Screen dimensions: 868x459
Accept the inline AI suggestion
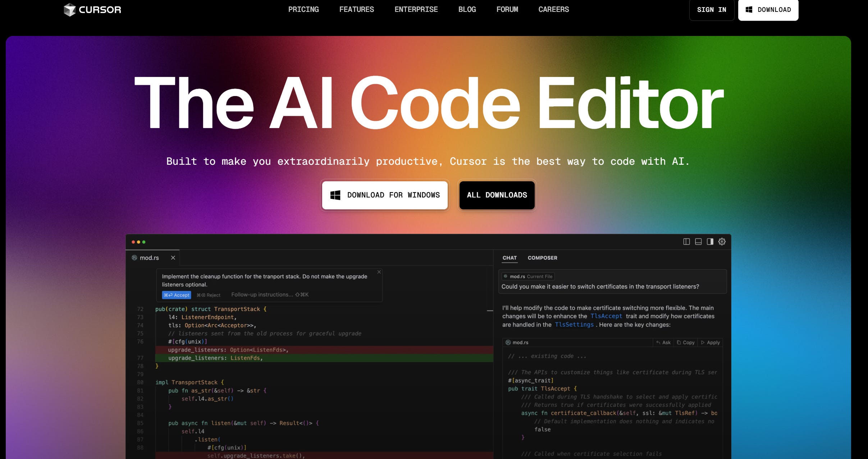[177, 295]
